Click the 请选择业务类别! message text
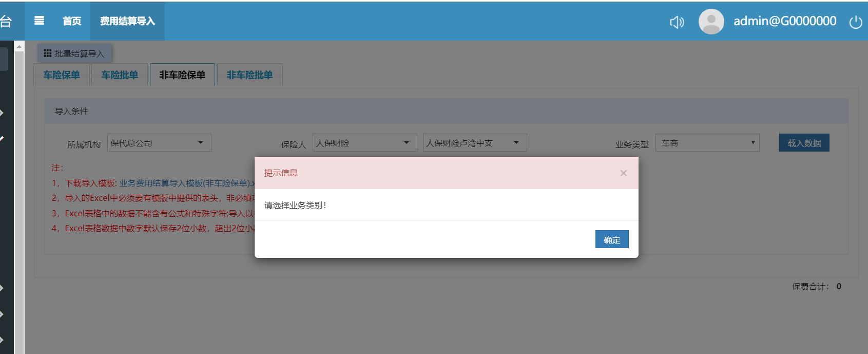868x354 pixels. click(x=295, y=205)
